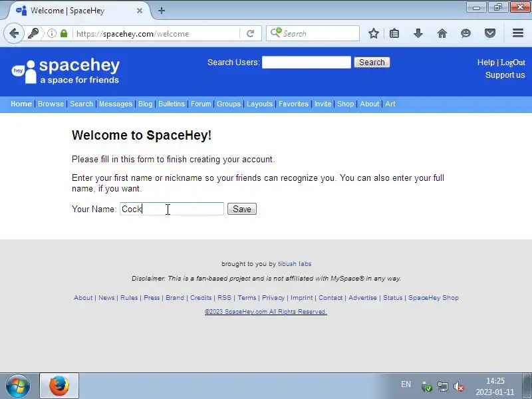Open a new tab with plus button
The width and height of the screenshot is (532, 399).
point(162,11)
